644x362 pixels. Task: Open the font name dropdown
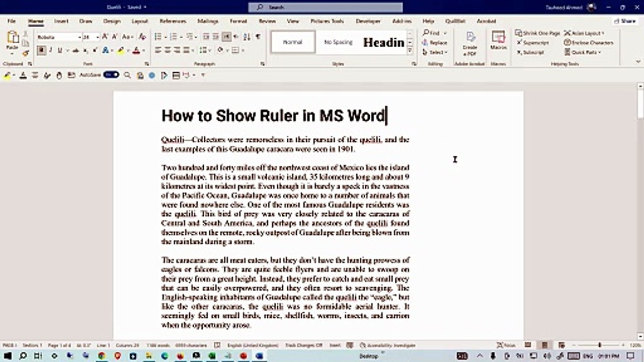tap(79, 37)
